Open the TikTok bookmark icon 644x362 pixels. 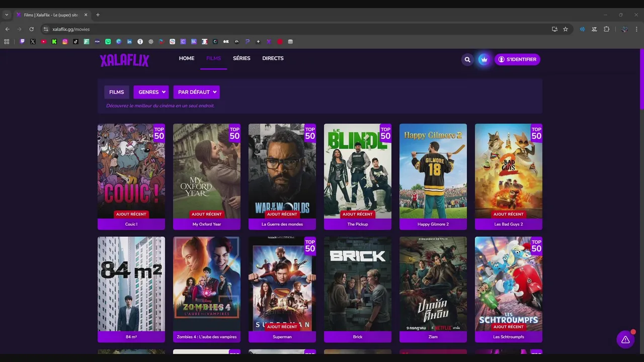point(76,42)
